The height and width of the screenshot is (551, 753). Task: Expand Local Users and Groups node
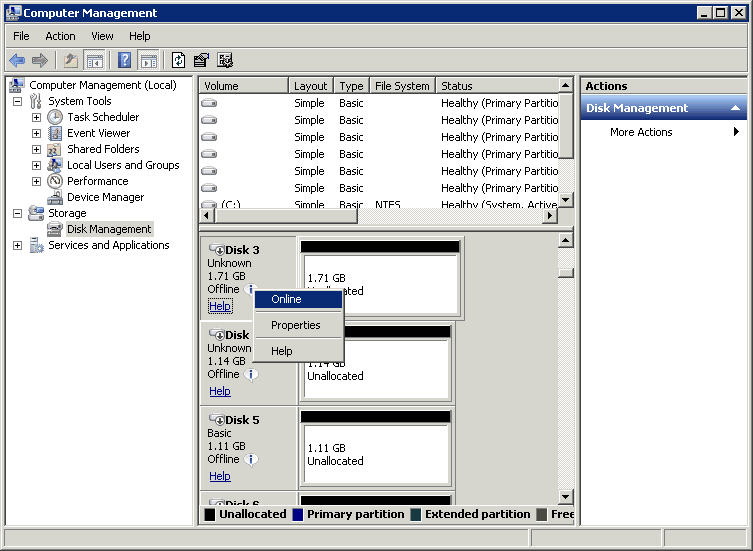click(36, 165)
